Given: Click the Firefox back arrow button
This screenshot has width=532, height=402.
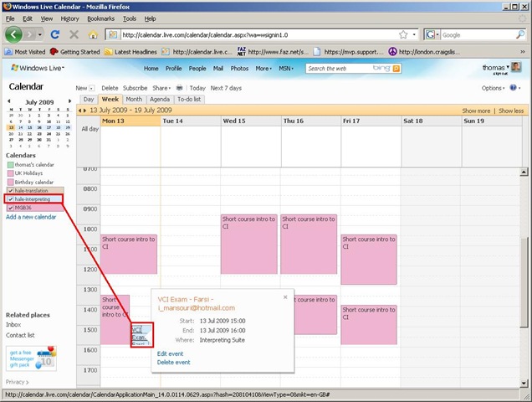Looking at the screenshot, I should pyautogui.click(x=15, y=35).
